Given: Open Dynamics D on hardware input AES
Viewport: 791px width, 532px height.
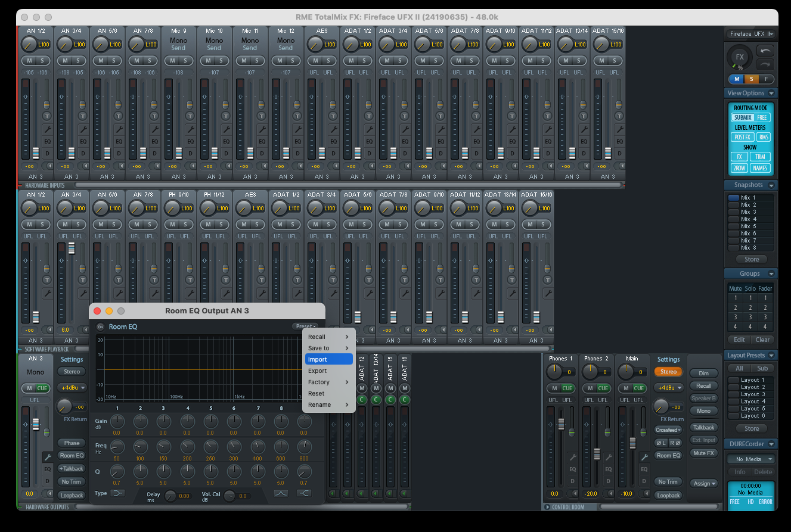Looking at the screenshot, I should point(334,153).
